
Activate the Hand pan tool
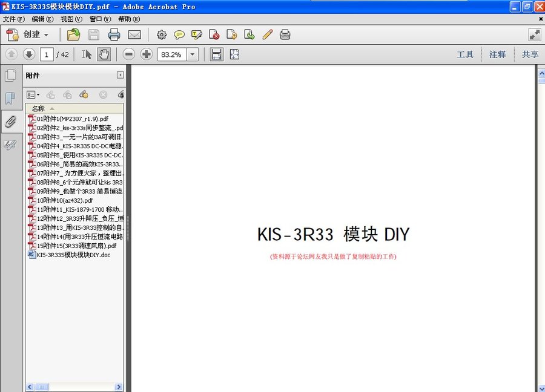(x=104, y=54)
